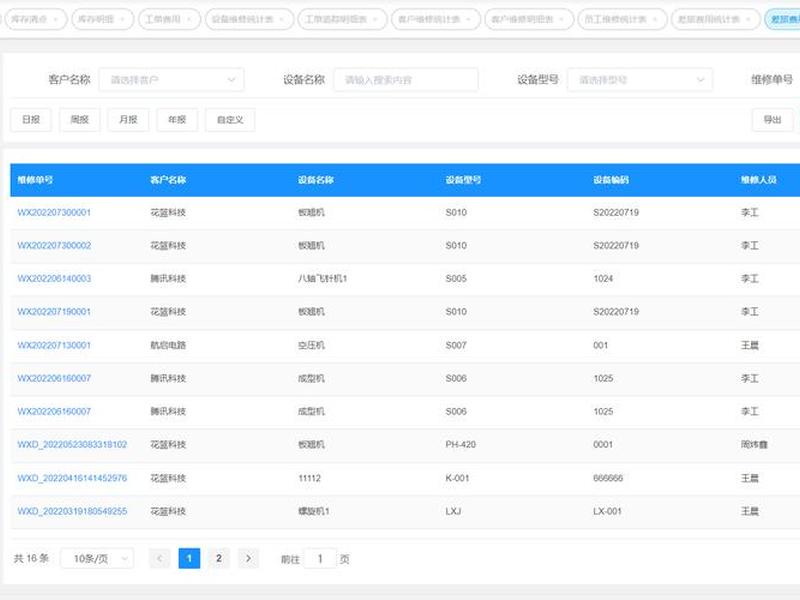Click the 空压机 device name cell
The image size is (800, 600).
[x=311, y=345]
